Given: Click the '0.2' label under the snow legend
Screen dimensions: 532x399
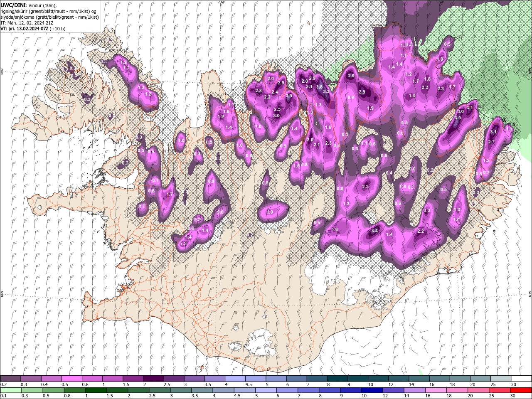Looking at the screenshot, I should [3, 384].
